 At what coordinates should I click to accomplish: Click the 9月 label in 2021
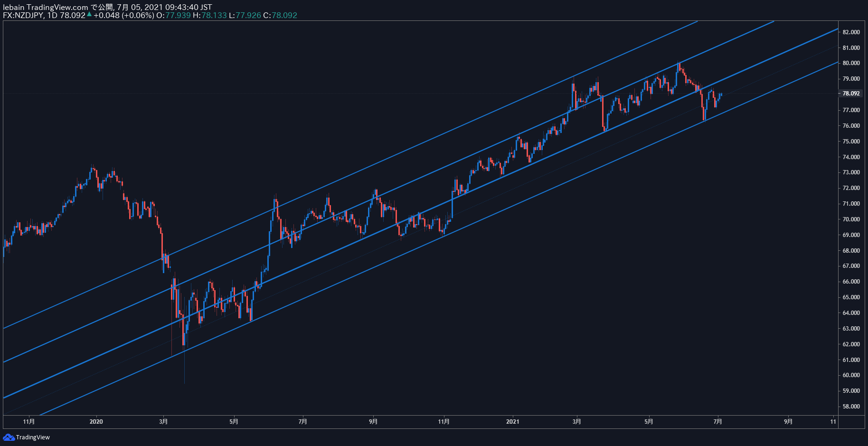[788, 422]
